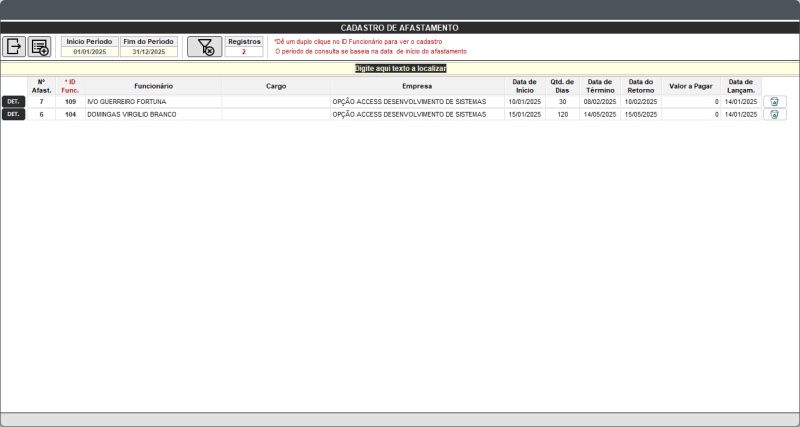Click the Início Período date field

click(89, 51)
